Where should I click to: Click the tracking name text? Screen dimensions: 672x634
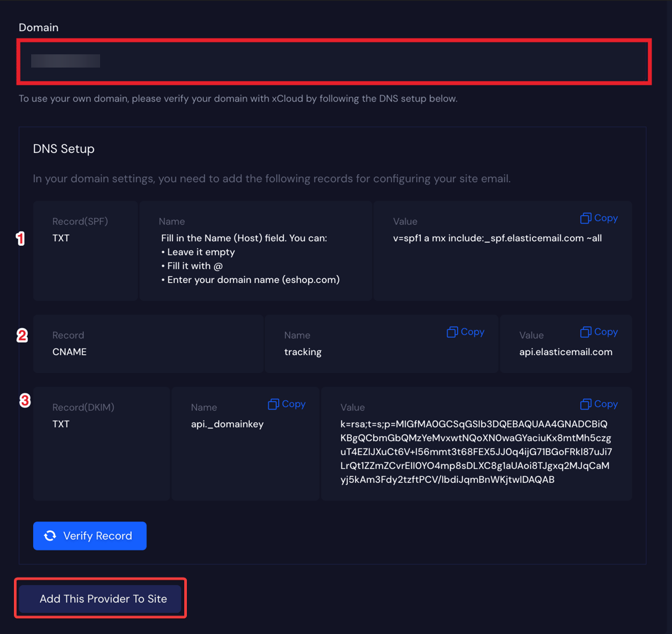(x=303, y=352)
